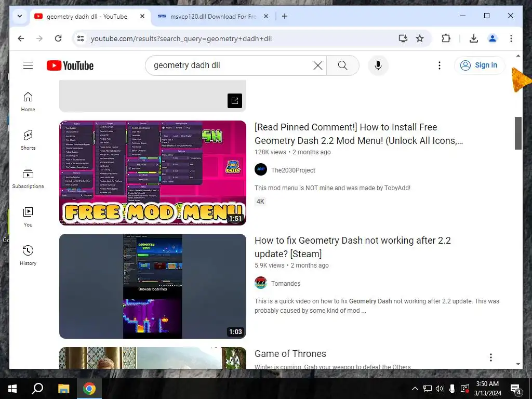Bookmark this page with the star icon
Screen dimensions: 532x399
(420, 38)
